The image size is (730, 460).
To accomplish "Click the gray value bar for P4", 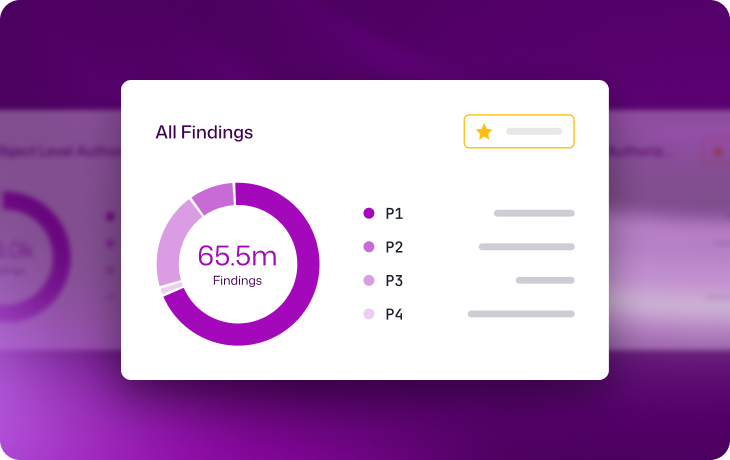I will tap(521, 314).
